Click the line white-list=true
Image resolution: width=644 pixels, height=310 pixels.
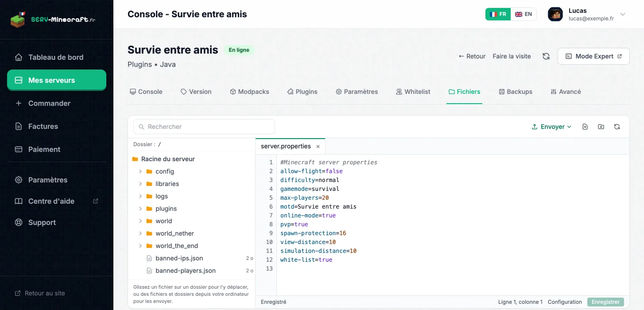coord(306,260)
